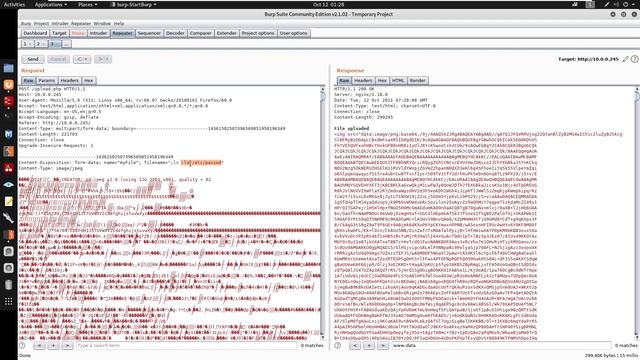Open the Window menu
This screenshot has width=640, height=360.
pos(102,24)
